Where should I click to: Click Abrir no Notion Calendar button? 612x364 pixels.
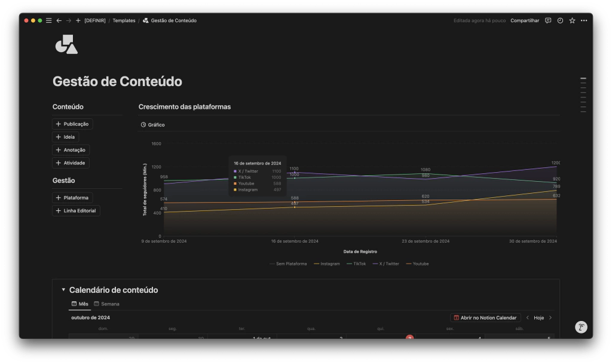coord(485,318)
